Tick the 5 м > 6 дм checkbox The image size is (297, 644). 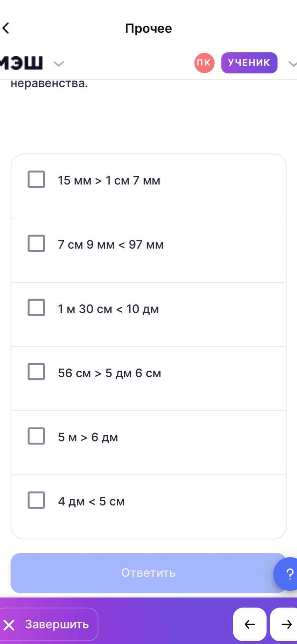coord(36,436)
